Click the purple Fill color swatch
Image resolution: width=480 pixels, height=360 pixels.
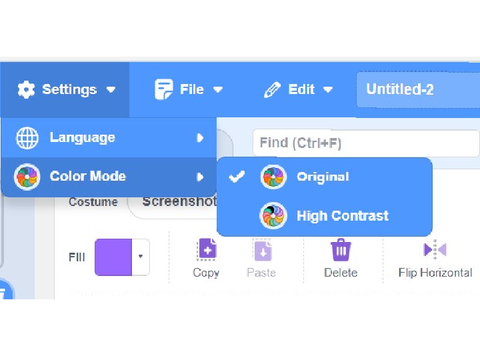(x=114, y=257)
